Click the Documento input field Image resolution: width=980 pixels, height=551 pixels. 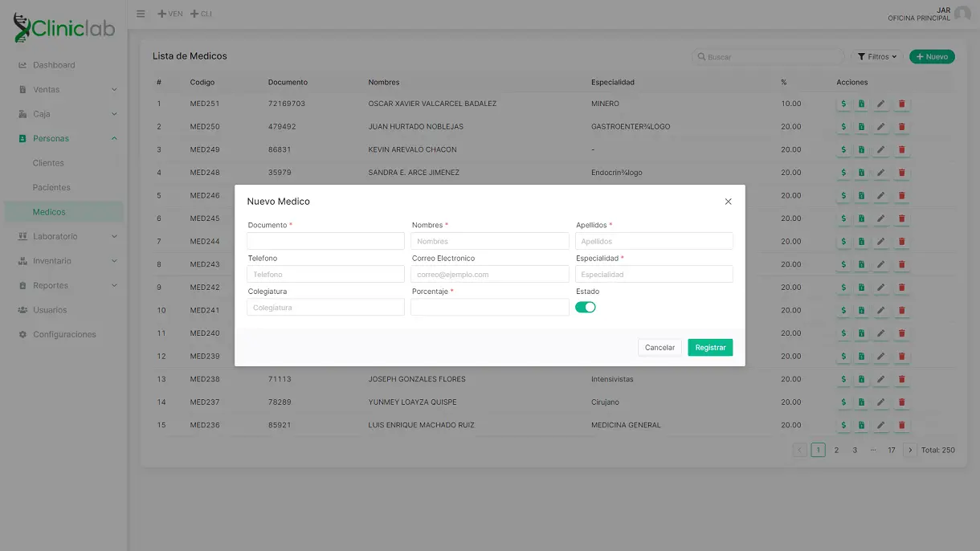click(x=325, y=241)
